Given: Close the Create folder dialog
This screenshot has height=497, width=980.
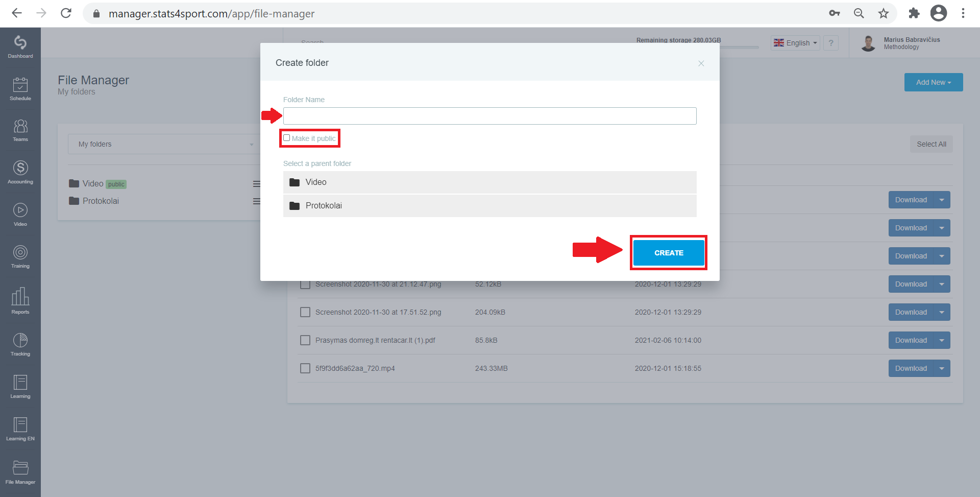Looking at the screenshot, I should [x=701, y=63].
